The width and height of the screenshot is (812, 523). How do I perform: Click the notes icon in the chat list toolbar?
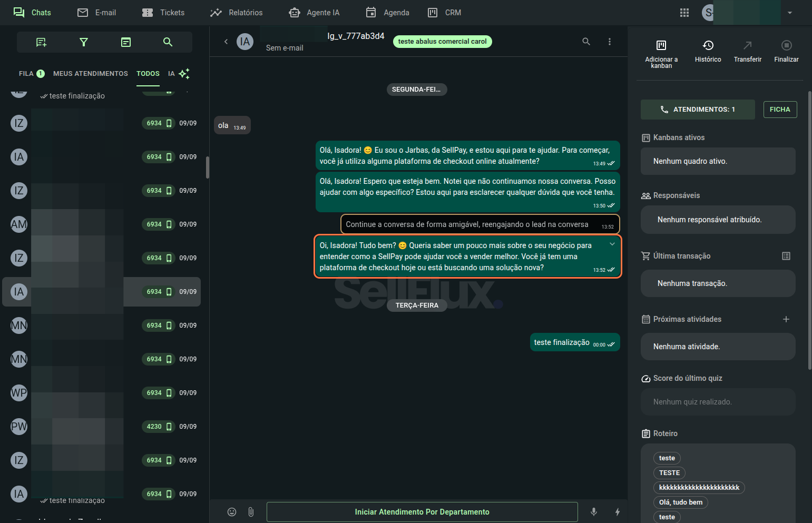click(x=126, y=42)
